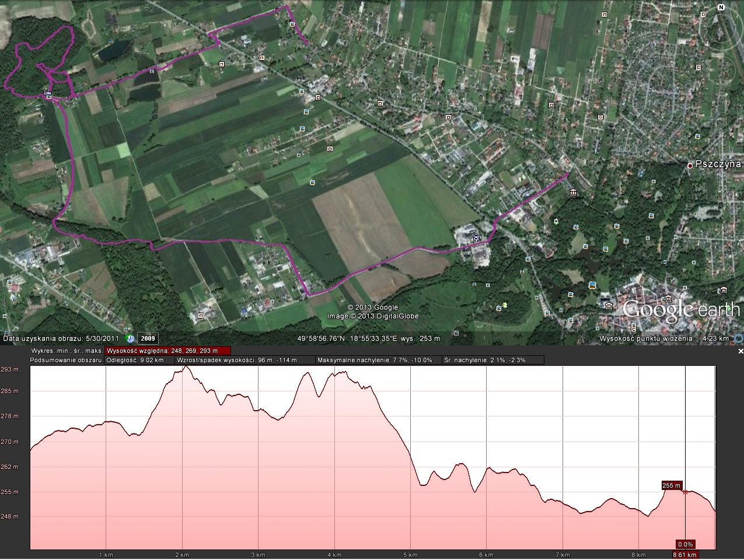Click the streaming status ring icon
744x560 pixels.
tap(739, 338)
